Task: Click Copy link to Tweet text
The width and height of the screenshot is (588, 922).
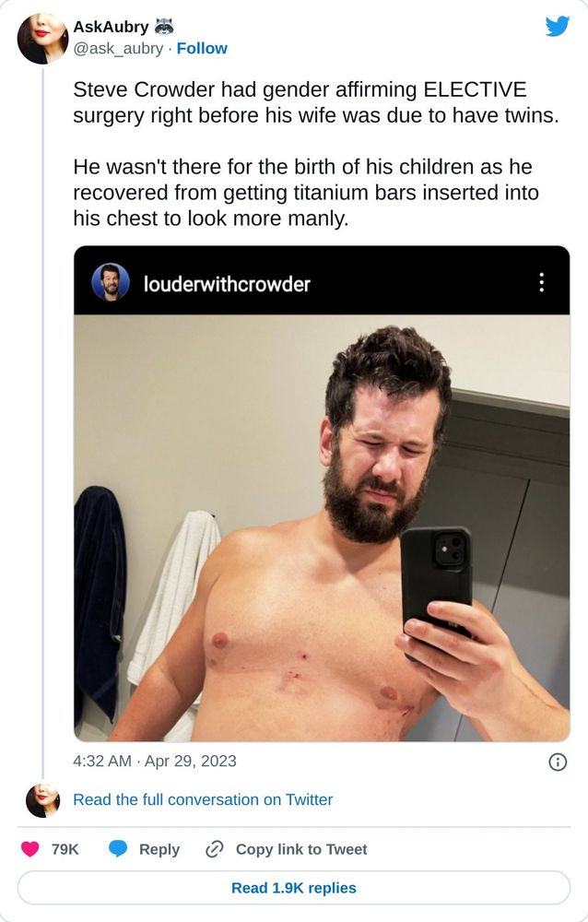Action: 301,849
